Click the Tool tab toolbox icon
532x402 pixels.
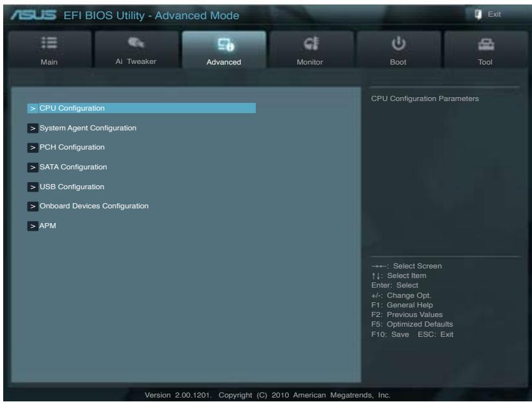(x=486, y=44)
